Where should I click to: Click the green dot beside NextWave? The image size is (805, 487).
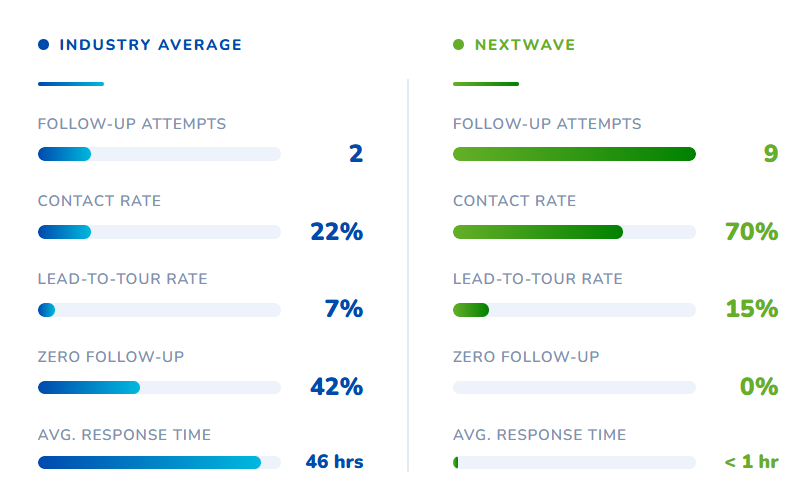point(458,45)
